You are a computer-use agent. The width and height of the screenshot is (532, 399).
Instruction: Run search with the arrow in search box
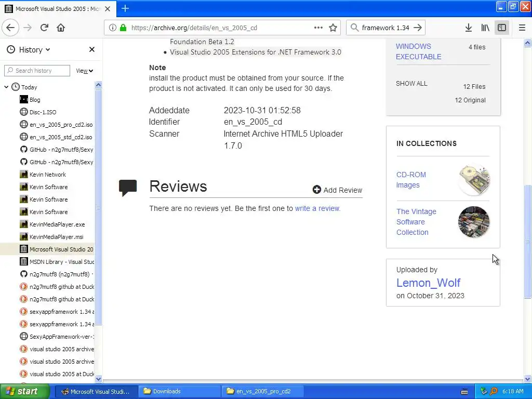click(x=418, y=28)
